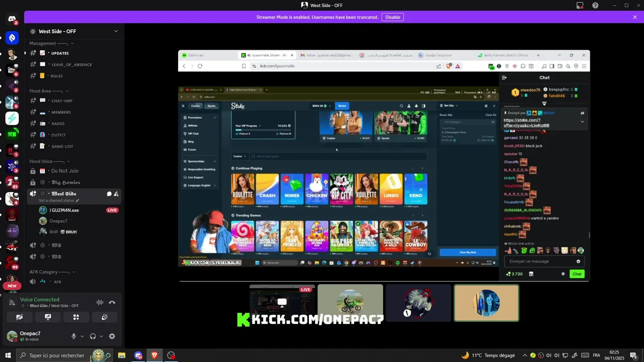Open text chat for West Side voice channel

pos(109,194)
